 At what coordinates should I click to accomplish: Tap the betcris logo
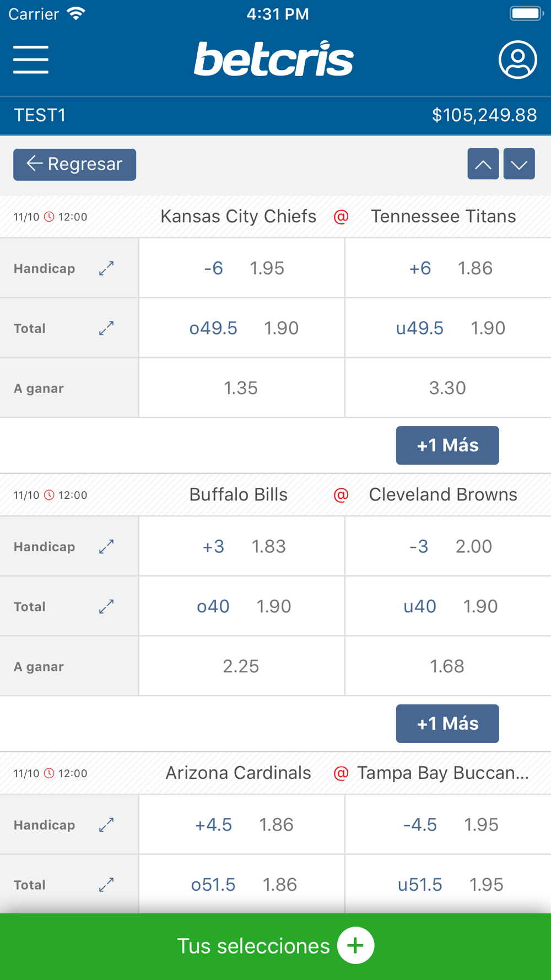274,58
